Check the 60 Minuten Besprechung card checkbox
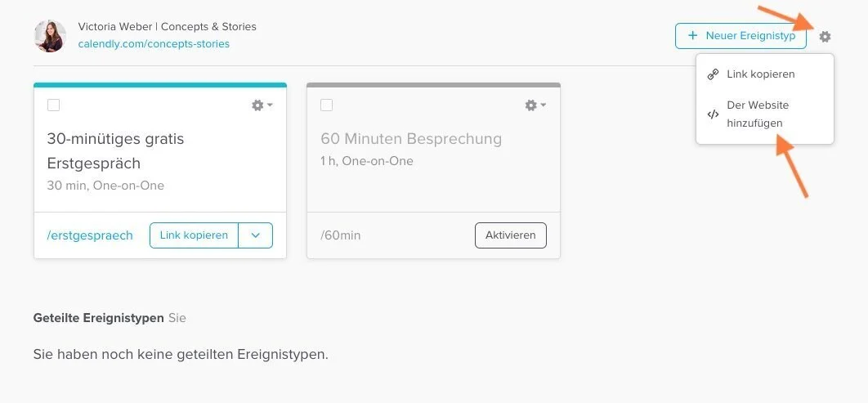The width and height of the screenshot is (868, 403). (327, 105)
